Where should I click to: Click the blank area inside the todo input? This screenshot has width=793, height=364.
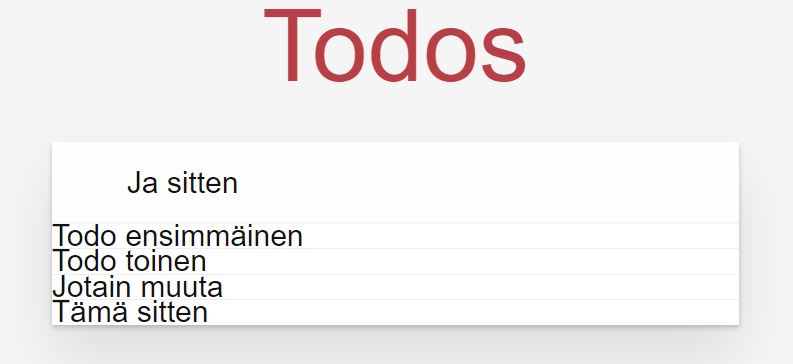pos(486,183)
